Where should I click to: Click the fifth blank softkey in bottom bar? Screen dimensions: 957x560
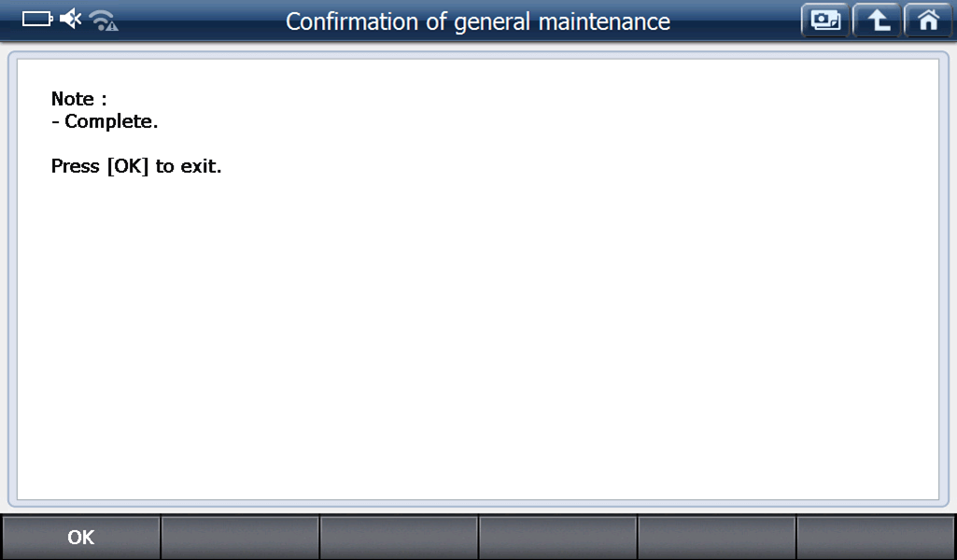pyautogui.click(x=716, y=538)
